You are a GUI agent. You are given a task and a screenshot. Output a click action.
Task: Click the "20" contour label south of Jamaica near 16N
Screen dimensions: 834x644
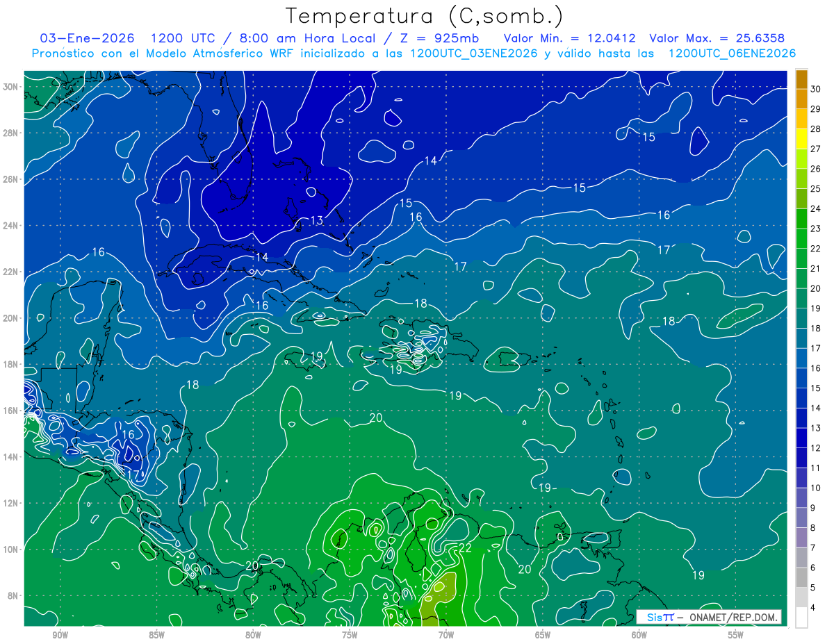click(376, 418)
